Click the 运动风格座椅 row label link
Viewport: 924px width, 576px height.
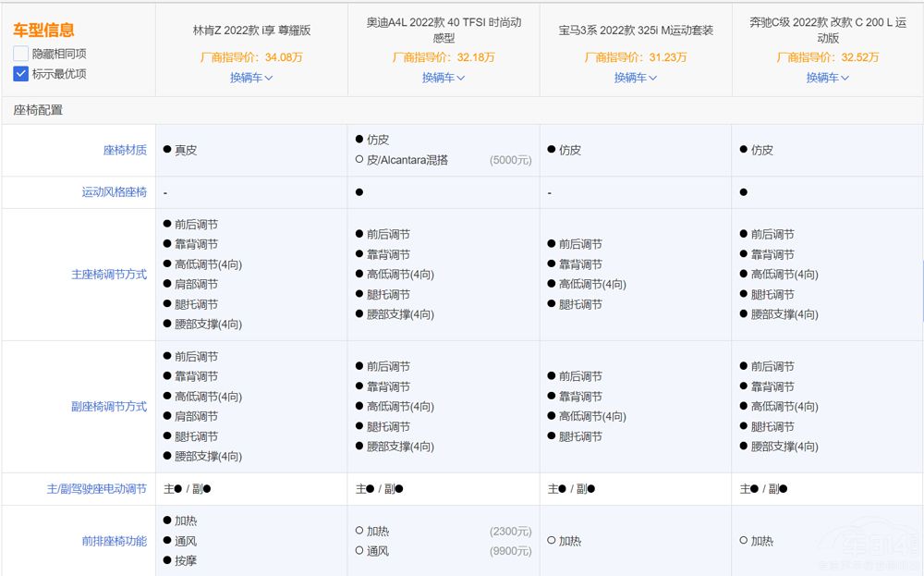point(114,192)
